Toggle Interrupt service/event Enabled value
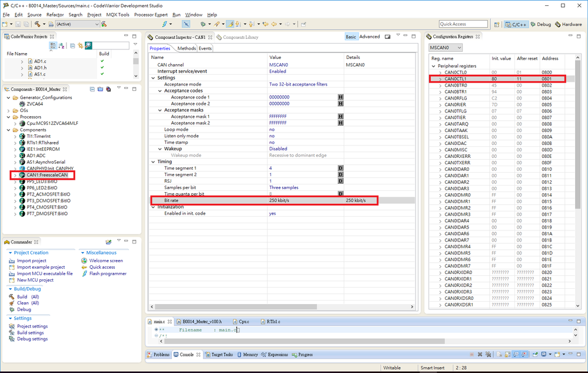This screenshot has height=373, width=588. 277,71
